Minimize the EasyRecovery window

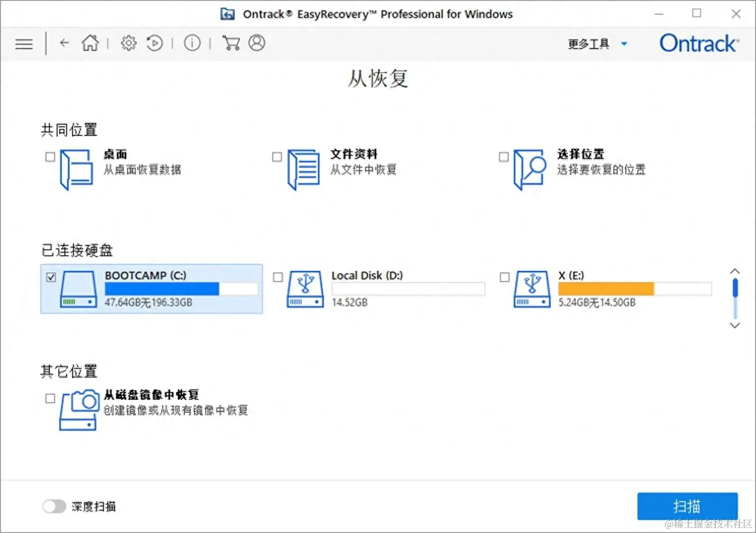[659, 14]
